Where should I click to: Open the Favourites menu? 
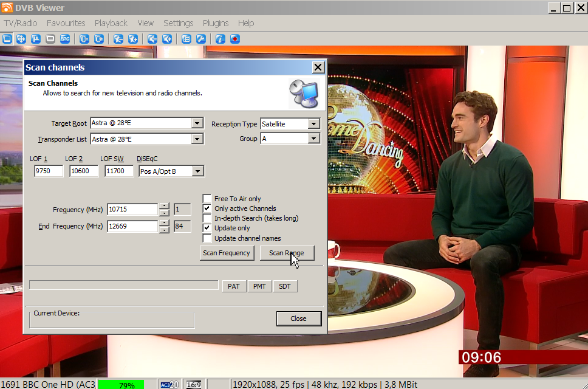(x=66, y=23)
